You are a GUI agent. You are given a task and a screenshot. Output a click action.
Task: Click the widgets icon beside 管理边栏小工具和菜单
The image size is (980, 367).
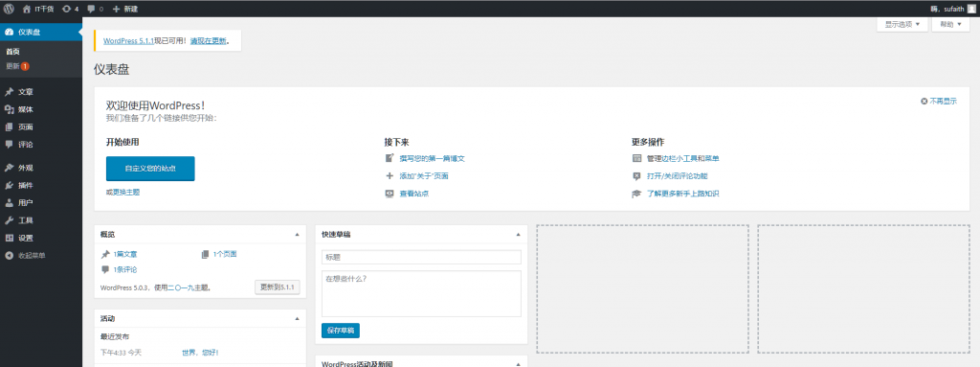(636, 158)
